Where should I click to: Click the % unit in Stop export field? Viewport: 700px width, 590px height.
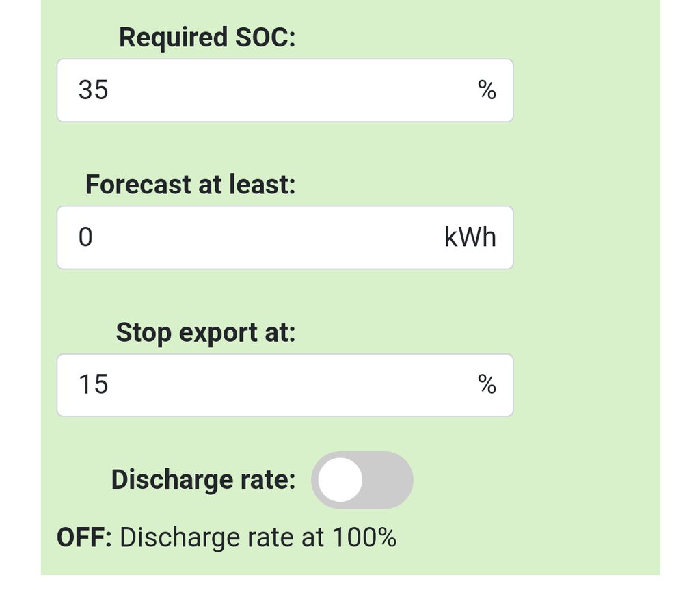tap(487, 385)
